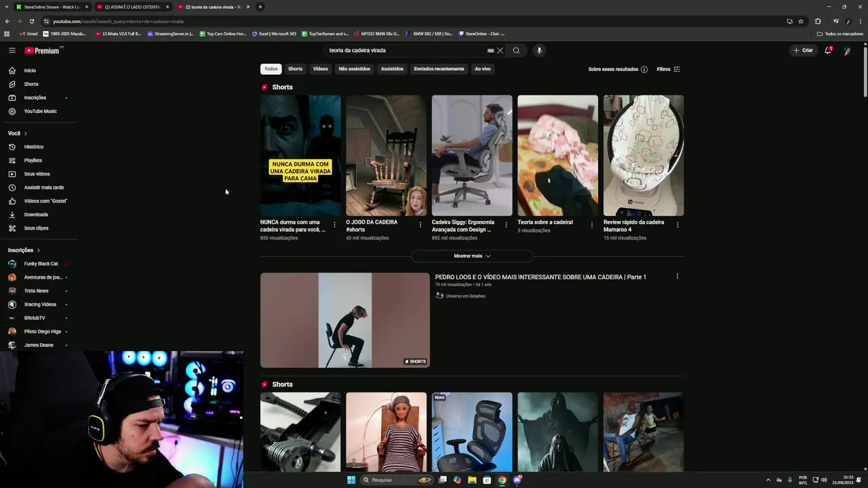
Task: Open options for Review rápido Mamaroo 4
Action: pos(677,224)
